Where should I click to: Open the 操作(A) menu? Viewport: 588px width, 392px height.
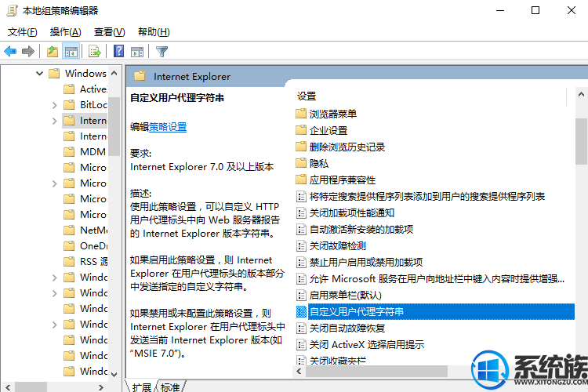pos(66,32)
